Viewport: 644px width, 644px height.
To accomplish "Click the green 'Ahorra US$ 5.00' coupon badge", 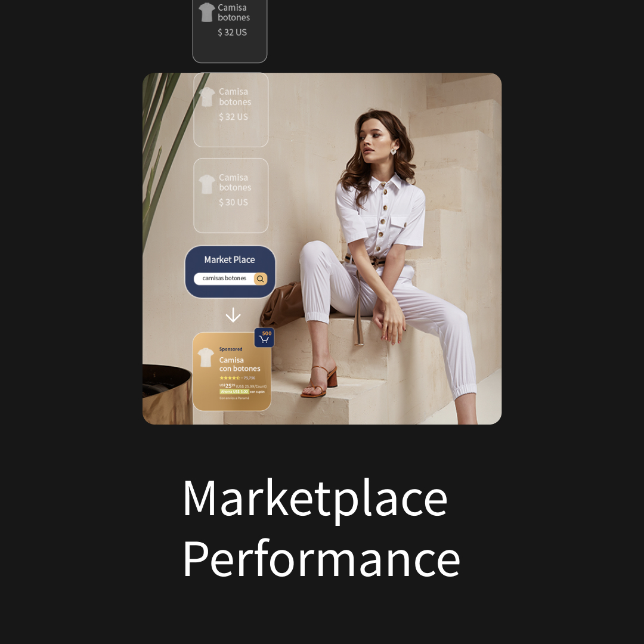I will (234, 392).
